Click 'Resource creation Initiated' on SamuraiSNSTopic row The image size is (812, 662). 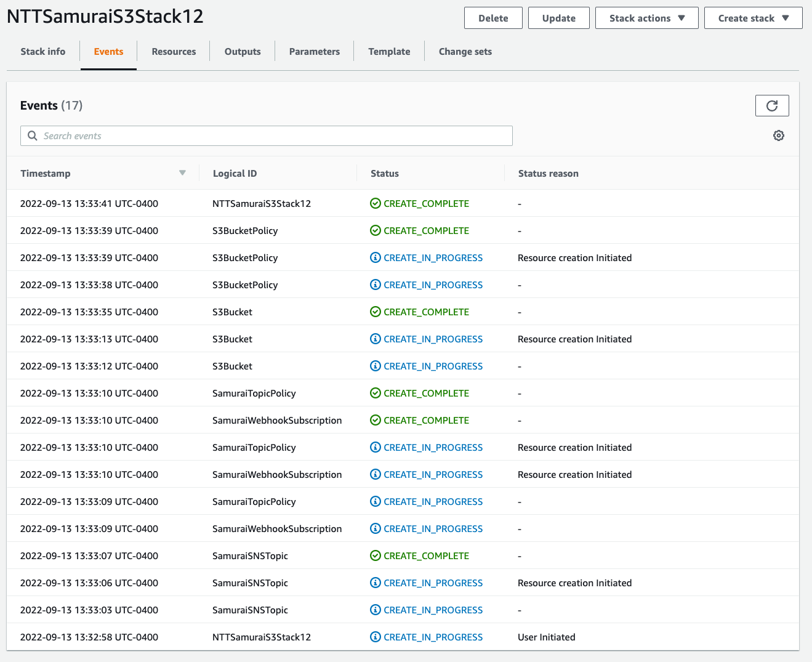[x=575, y=583]
